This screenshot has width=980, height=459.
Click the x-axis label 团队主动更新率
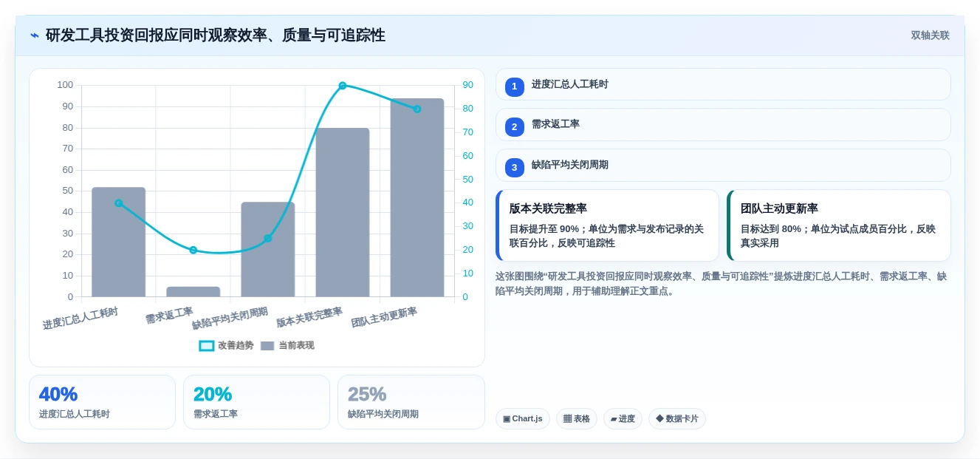click(384, 317)
